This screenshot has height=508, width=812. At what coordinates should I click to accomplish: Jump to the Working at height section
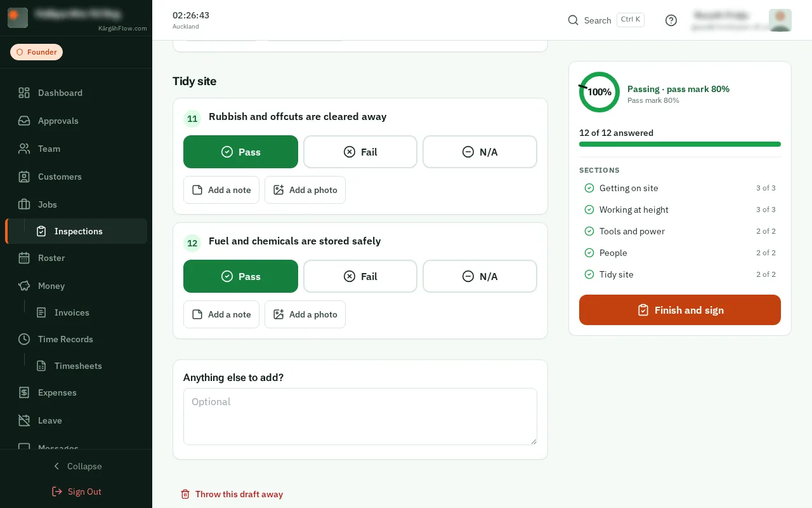coord(680,210)
